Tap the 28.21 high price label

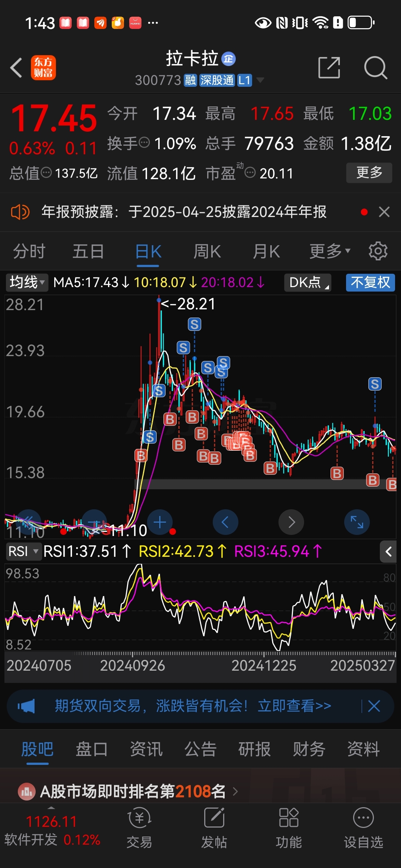point(188,304)
